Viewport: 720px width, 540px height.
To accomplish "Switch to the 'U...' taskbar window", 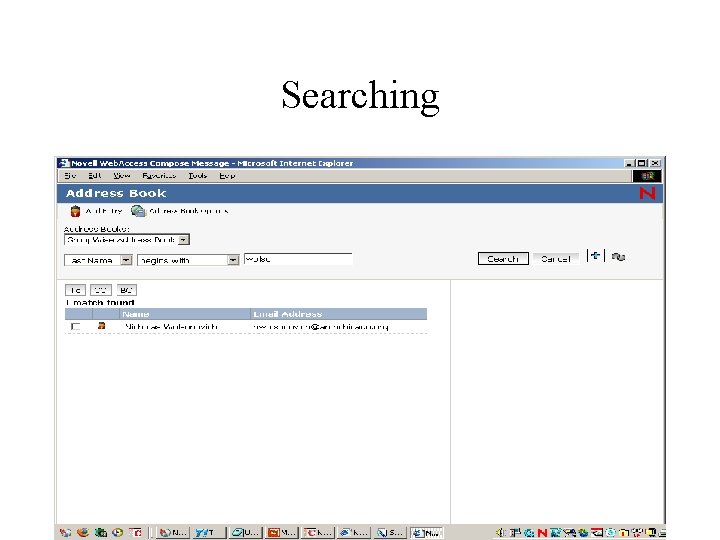I will [246, 533].
